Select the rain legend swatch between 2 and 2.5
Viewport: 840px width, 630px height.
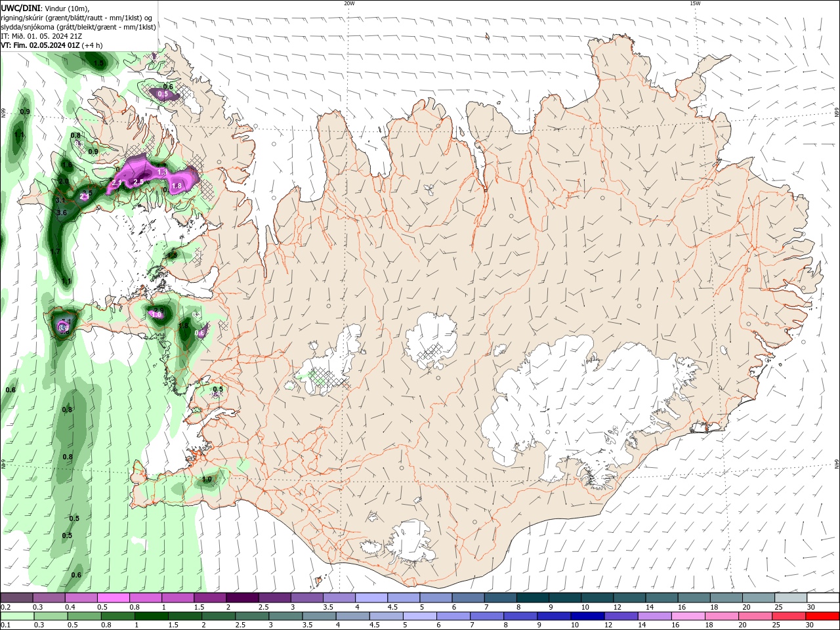pos(218,616)
